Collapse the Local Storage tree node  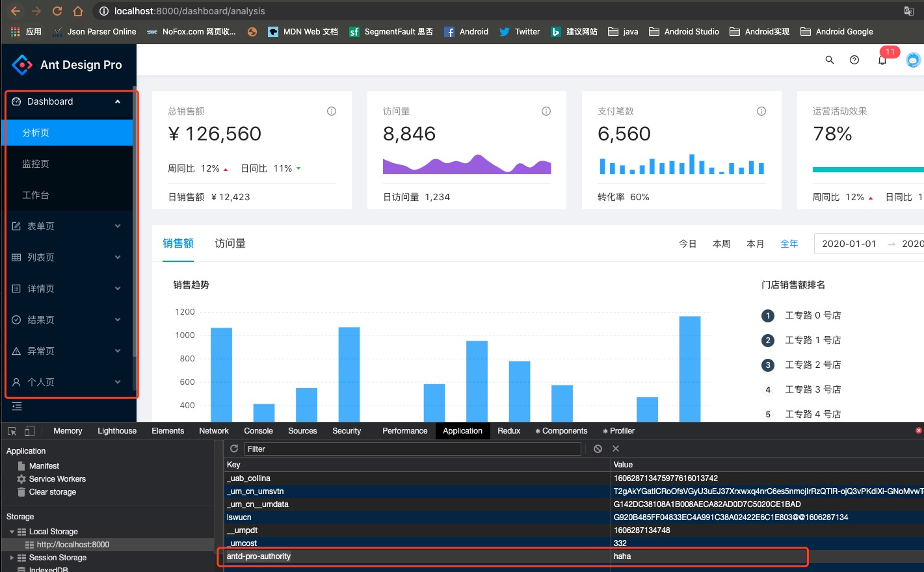(12, 532)
